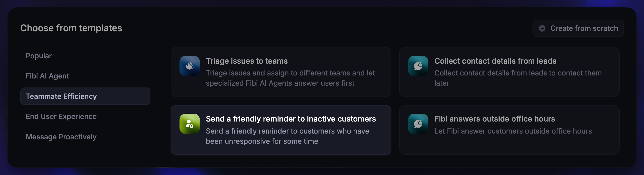
Task: Click the teal chat icon for Fibi office hours
Action: click(418, 124)
